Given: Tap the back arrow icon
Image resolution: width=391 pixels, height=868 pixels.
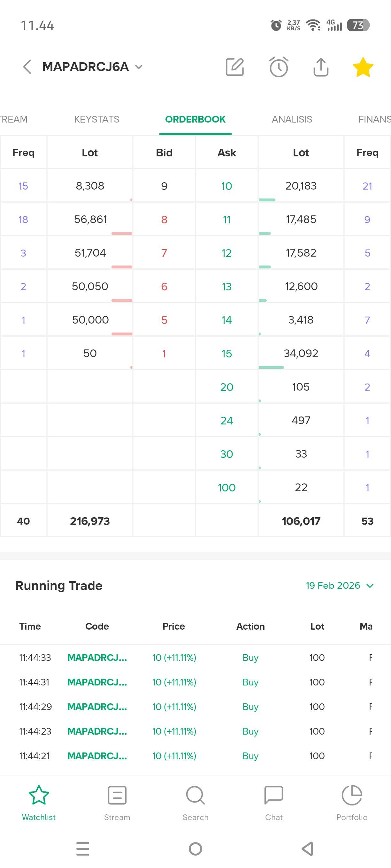Looking at the screenshot, I should (27, 67).
